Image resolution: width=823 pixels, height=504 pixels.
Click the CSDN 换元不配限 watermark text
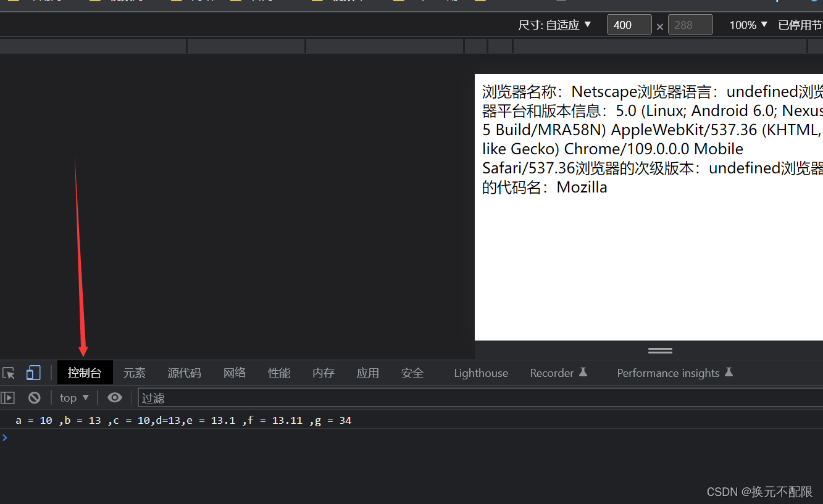click(x=759, y=492)
